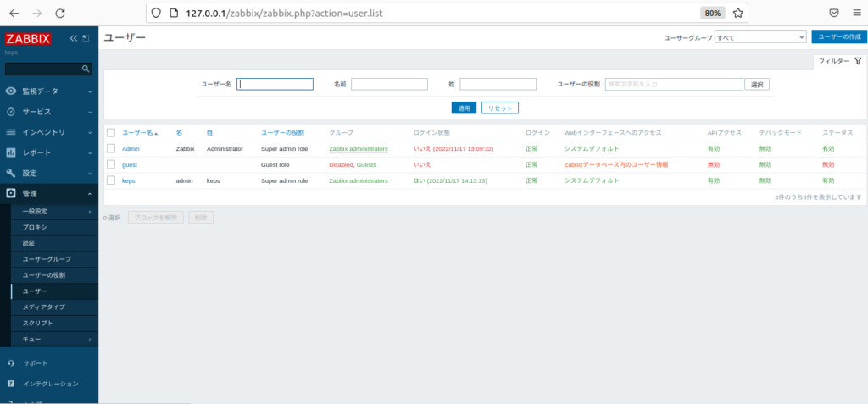Click the Guests group link
This screenshot has height=404, width=868.
(366, 165)
